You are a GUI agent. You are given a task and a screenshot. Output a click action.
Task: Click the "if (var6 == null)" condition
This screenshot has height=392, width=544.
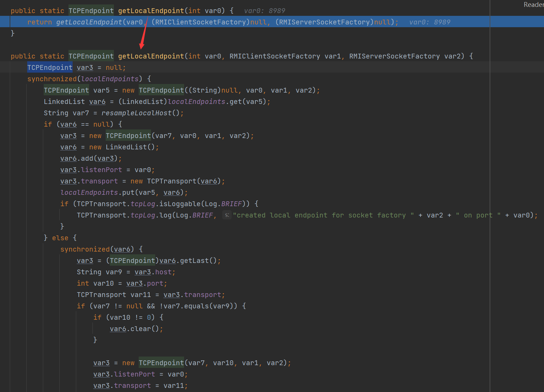pos(79,124)
